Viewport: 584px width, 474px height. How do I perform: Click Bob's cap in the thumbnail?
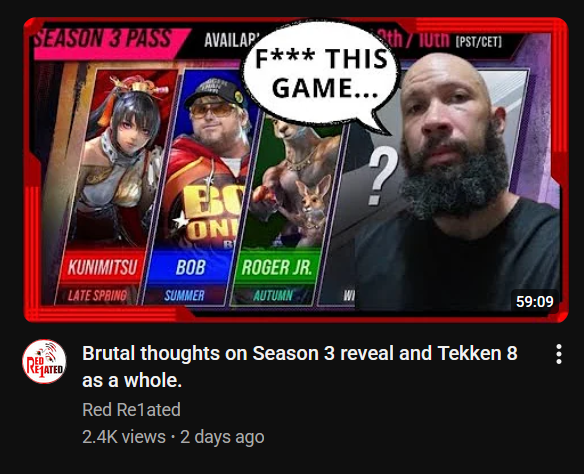[x=213, y=90]
